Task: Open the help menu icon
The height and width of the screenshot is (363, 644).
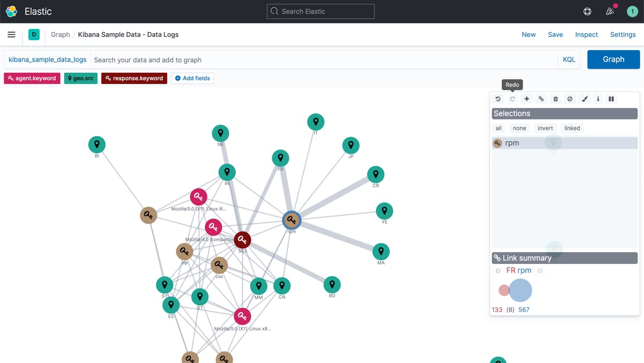Action: tap(587, 11)
